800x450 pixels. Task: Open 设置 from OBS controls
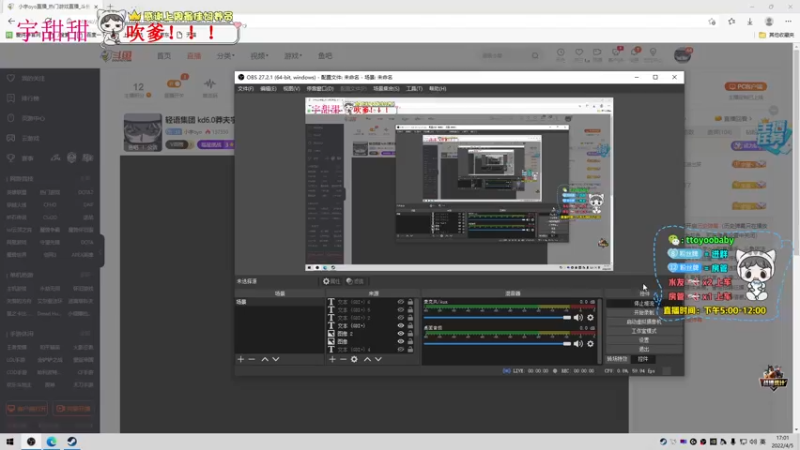pos(644,340)
